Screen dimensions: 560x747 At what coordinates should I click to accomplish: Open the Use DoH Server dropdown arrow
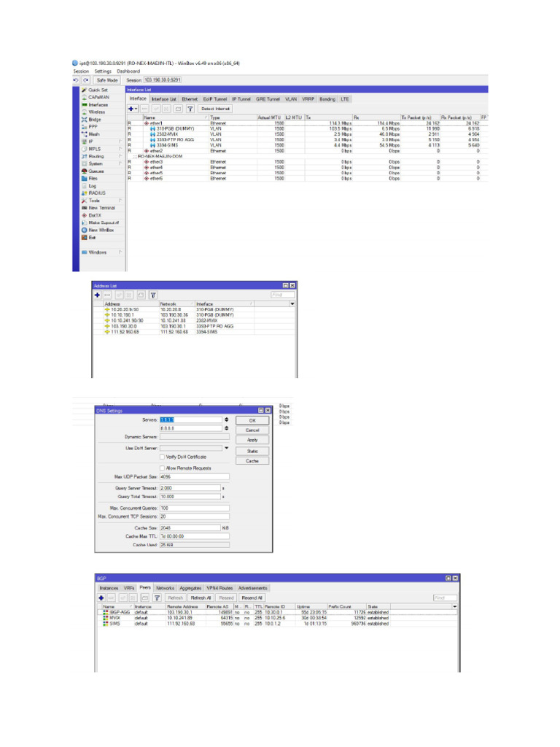[226, 449]
